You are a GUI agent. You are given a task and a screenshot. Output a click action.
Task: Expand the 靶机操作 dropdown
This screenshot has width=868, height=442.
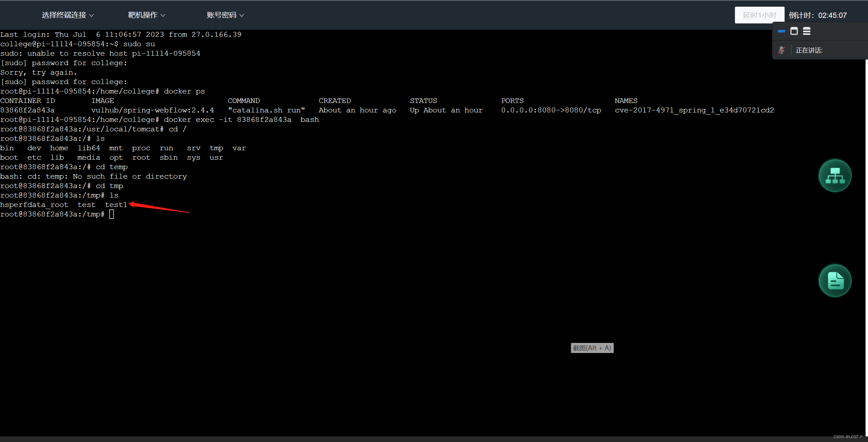click(x=146, y=15)
